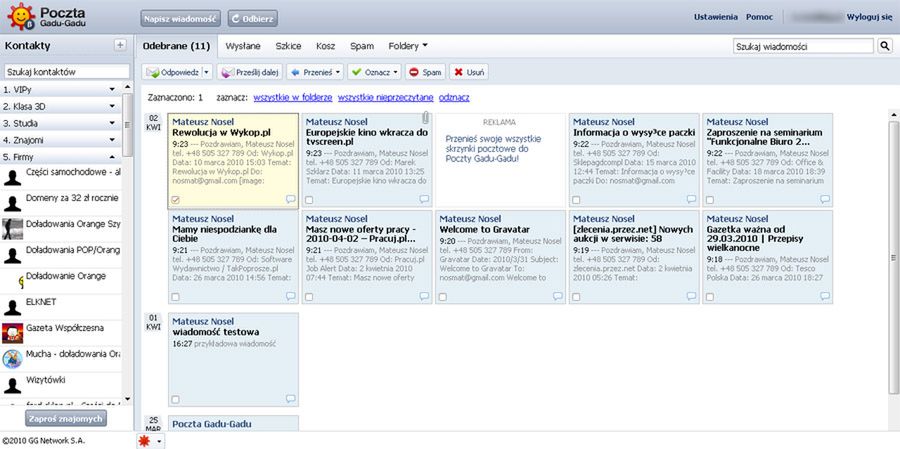Expand the 4. Znajomi contact group
The height and width of the screenshot is (449, 900).
point(112,140)
